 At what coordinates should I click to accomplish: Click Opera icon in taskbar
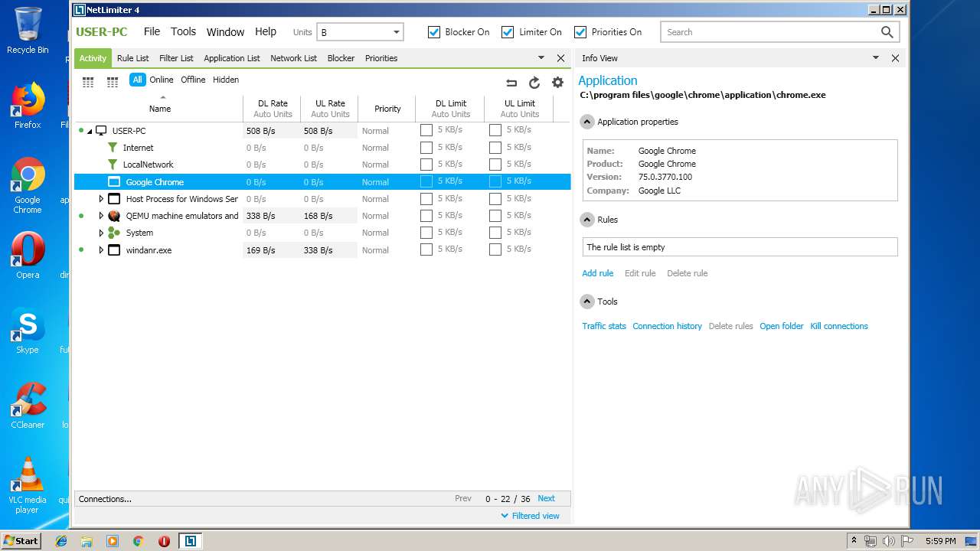[x=164, y=541]
